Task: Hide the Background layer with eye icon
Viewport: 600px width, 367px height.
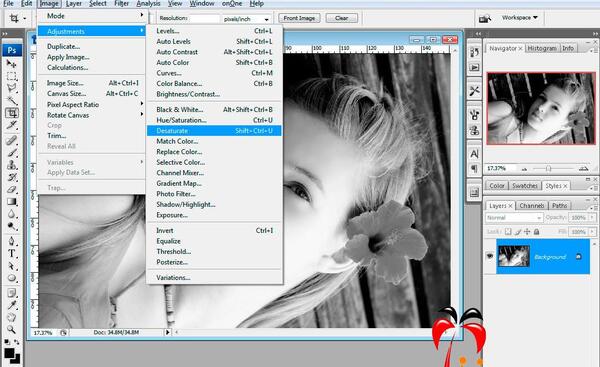Action: click(490, 256)
